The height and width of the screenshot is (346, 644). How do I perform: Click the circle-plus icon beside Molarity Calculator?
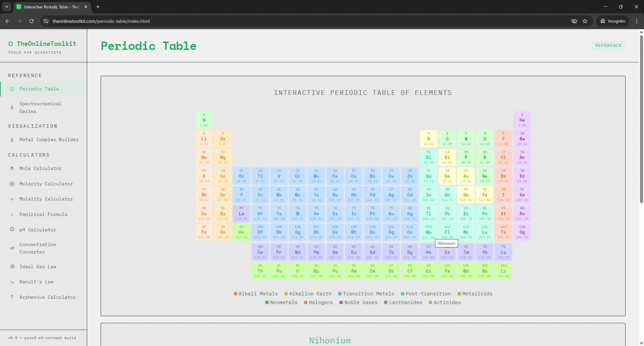[12, 184]
